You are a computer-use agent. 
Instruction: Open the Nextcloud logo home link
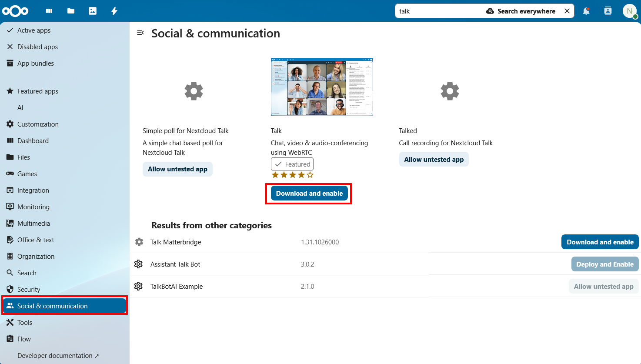(15, 11)
